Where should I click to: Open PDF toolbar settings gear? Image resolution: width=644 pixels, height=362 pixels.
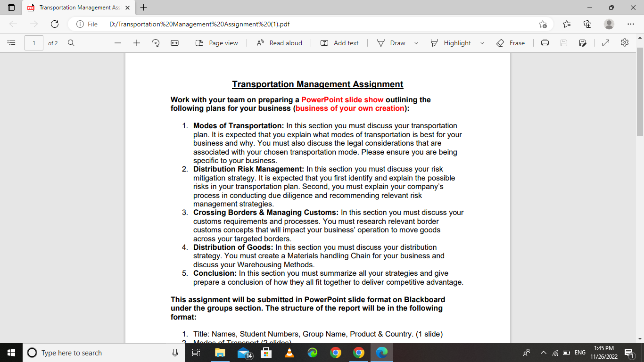tap(625, 43)
